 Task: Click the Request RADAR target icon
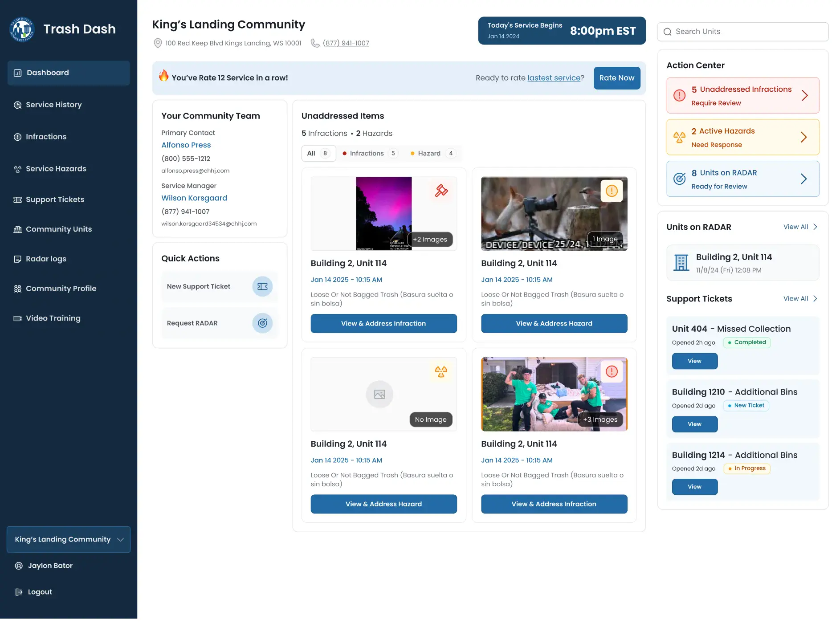262,323
